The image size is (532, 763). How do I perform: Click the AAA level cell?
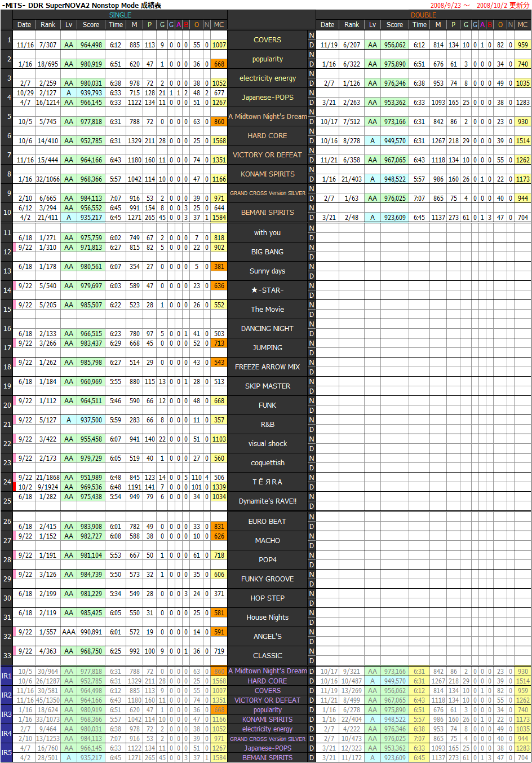(69, 632)
